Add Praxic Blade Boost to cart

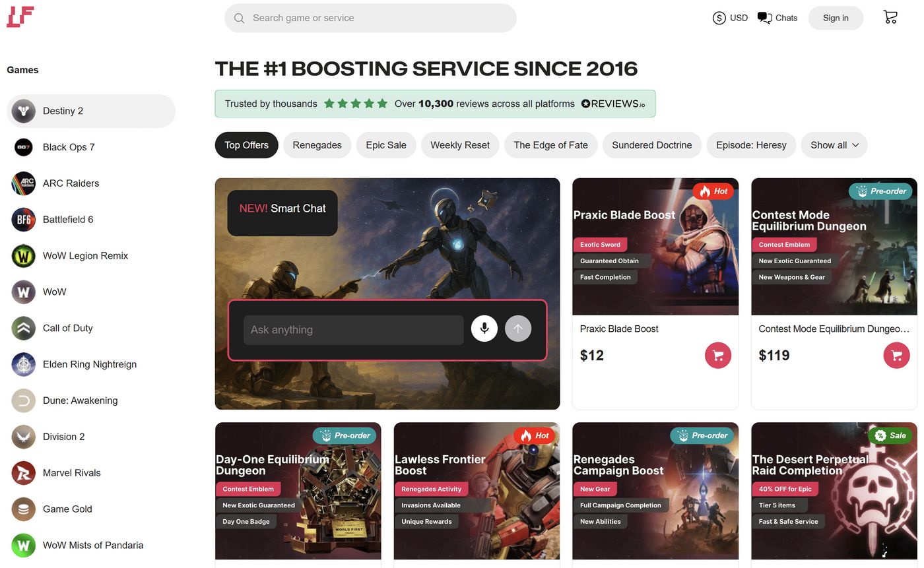click(718, 355)
